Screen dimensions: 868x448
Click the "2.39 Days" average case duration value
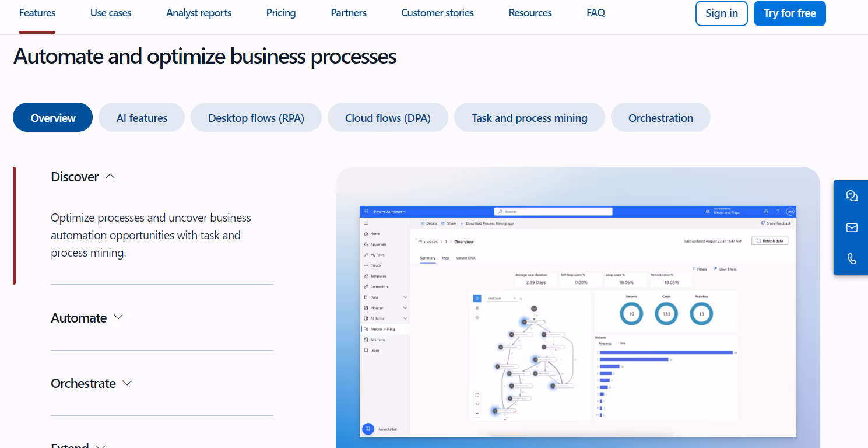tap(535, 282)
